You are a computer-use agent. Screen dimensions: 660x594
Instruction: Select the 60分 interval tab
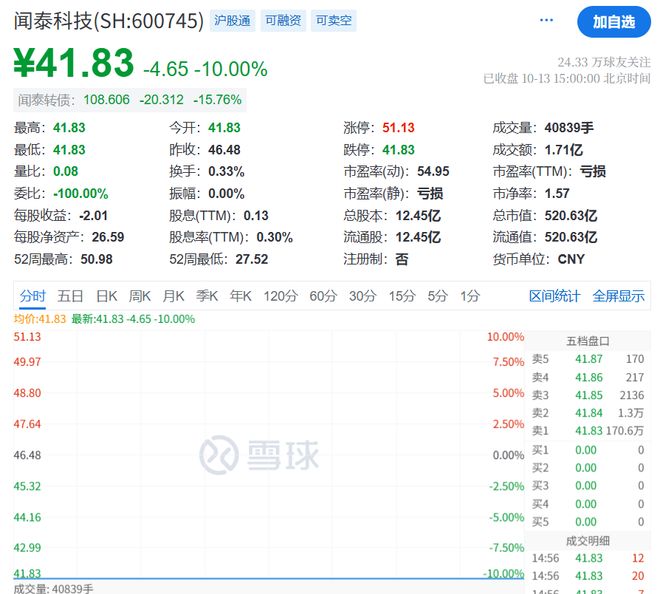[x=323, y=296]
